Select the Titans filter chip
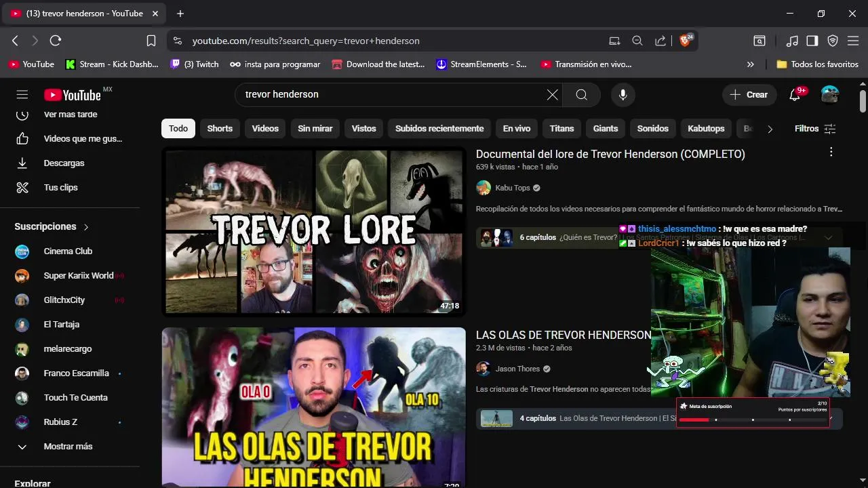This screenshot has height=488, width=868. coord(561,129)
